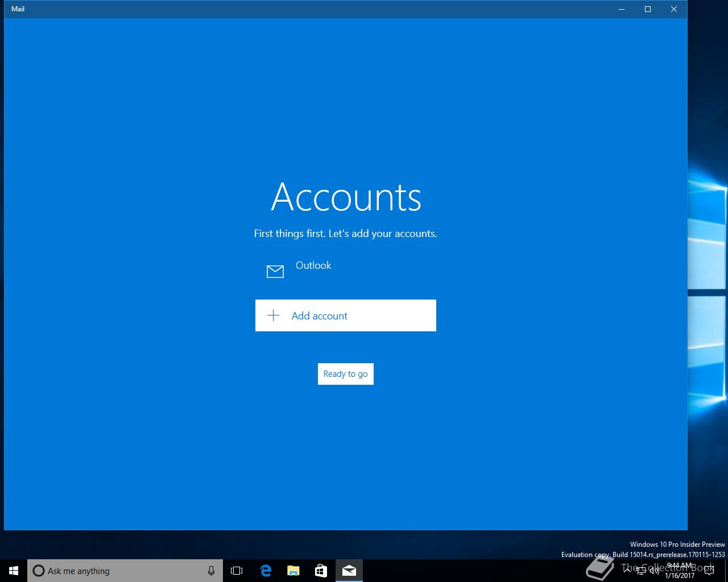Minimize the Mail window
Viewport: 728px width, 582px height.
[x=622, y=9]
